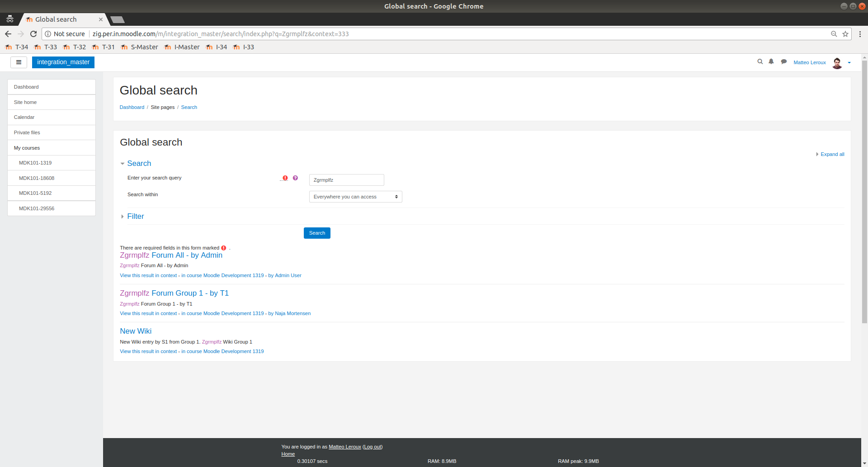Go to integration_master site home
The width and height of the screenshot is (868, 467).
point(63,62)
